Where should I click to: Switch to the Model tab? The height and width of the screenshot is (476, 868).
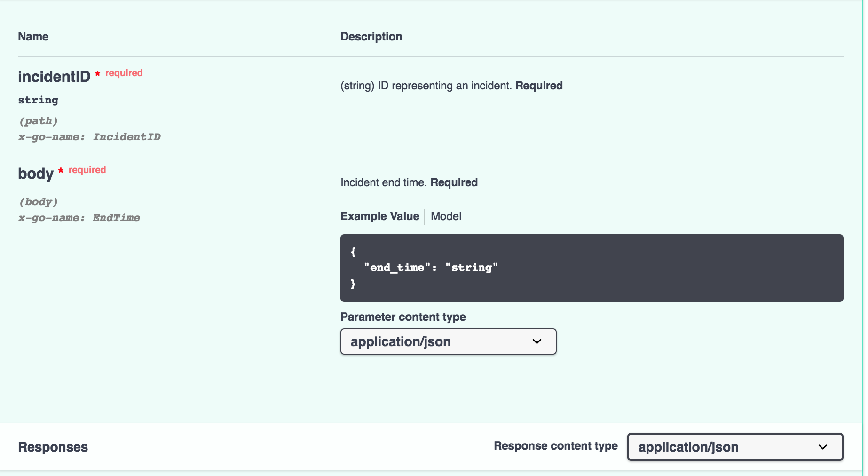point(445,216)
